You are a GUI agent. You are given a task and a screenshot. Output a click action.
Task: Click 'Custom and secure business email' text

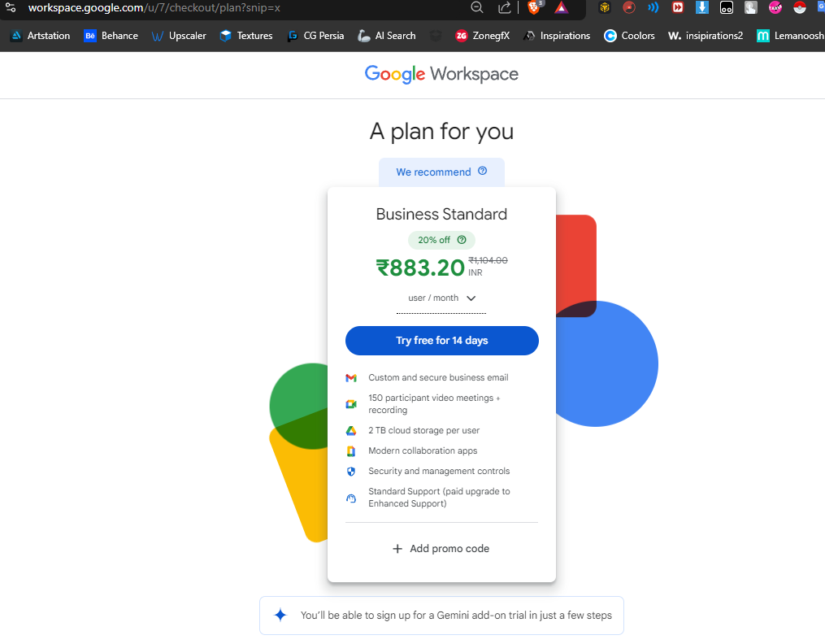point(438,378)
